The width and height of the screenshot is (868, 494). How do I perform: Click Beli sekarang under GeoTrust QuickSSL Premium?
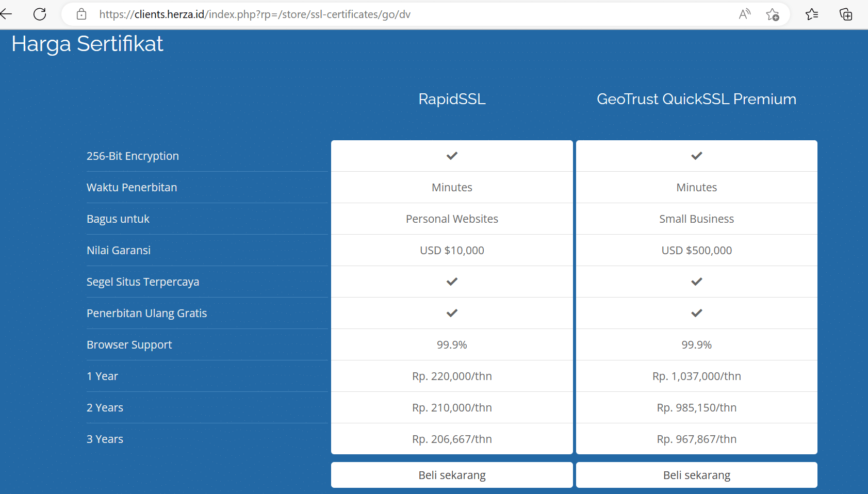click(696, 474)
